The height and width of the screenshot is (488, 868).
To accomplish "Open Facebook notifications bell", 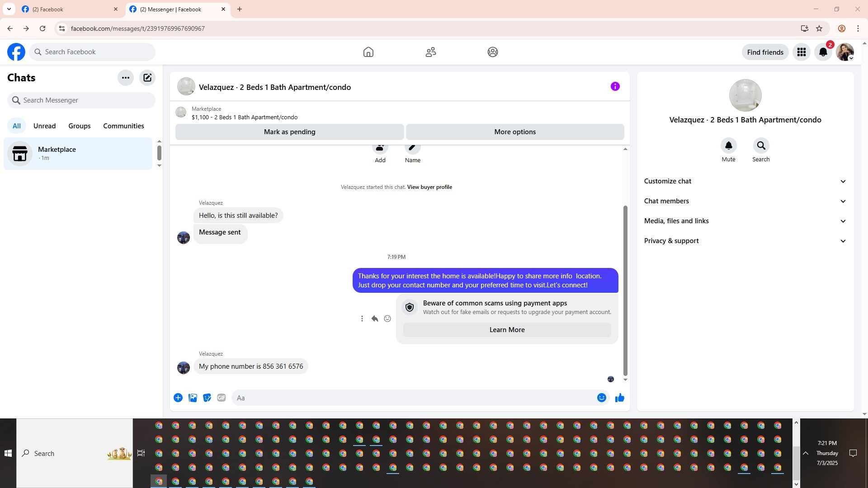I will (823, 52).
